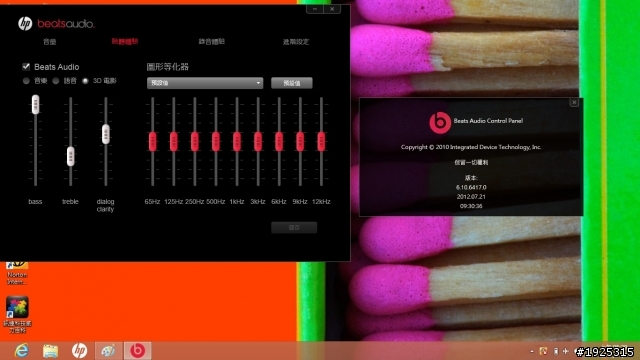640x360 pixels.
Task: Check the battery status tray icon
Action: click(556, 351)
